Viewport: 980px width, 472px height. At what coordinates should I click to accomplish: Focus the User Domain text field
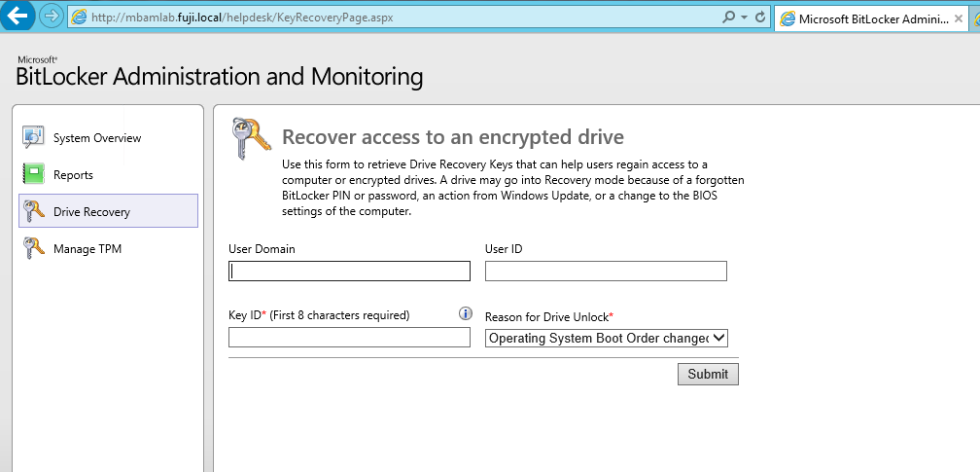(x=349, y=272)
